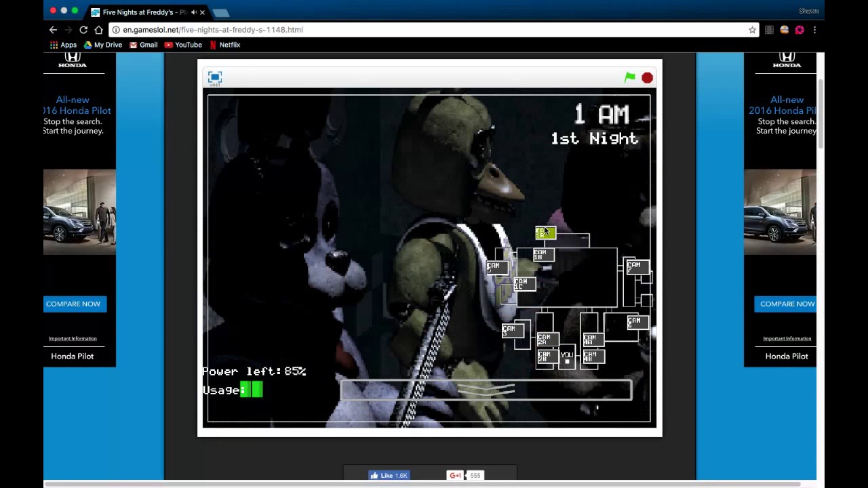The image size is (868, 488).
Task: Open the film strip extension icon
Action: point(769,30)
